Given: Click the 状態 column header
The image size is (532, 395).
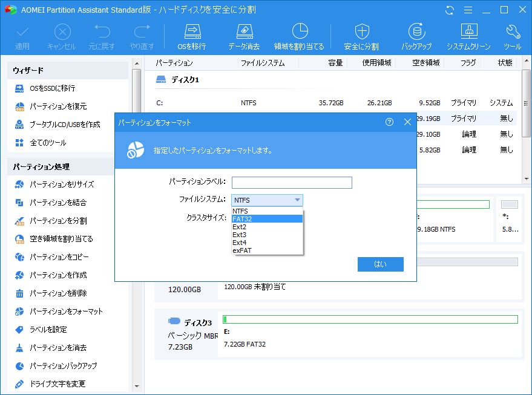Looking at the screenshot, I should click(x=505, y=63).
